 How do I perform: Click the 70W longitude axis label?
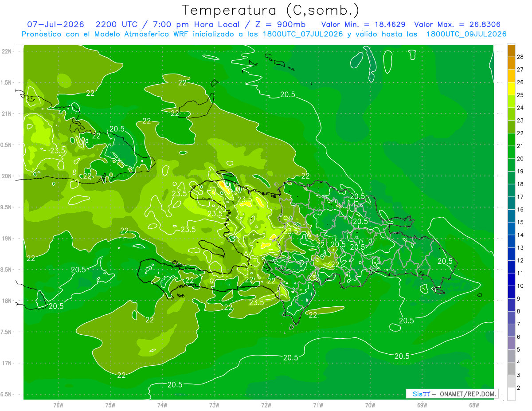[370, 405]
